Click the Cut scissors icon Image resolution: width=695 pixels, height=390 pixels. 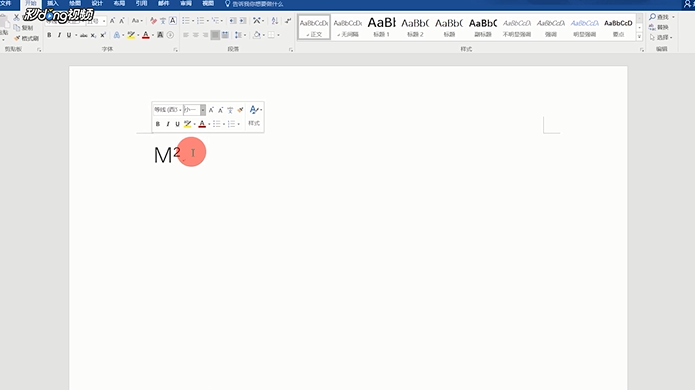[x=17, y=18]
